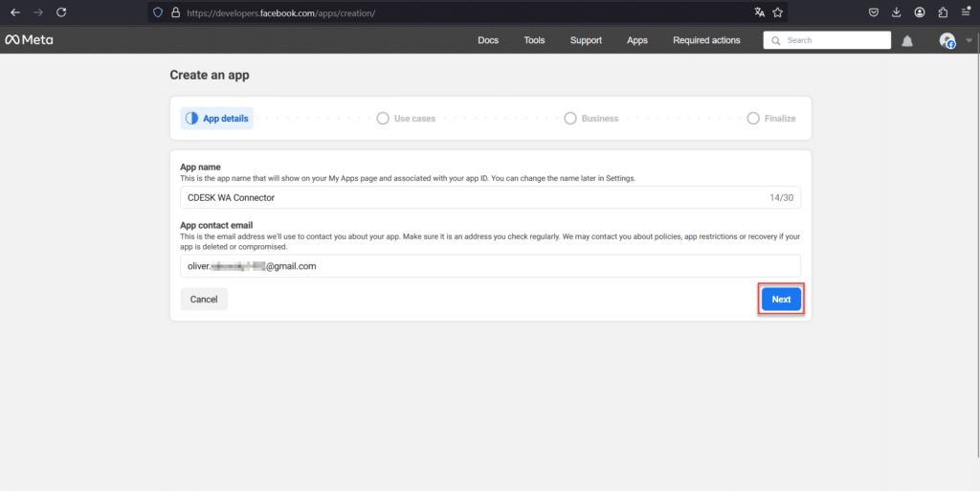Click the App name input field
Screen dimensions: 980x491
click(x=491, y=197)
